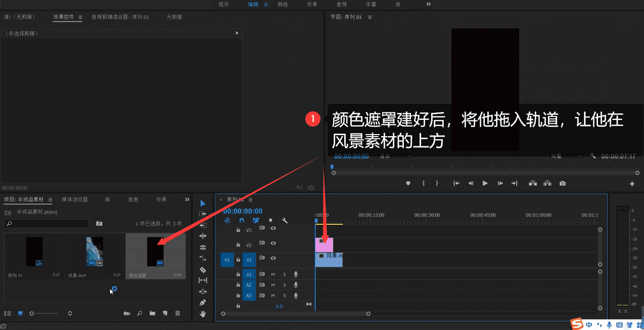Target the A2 audio track

(x=249, y=285)
